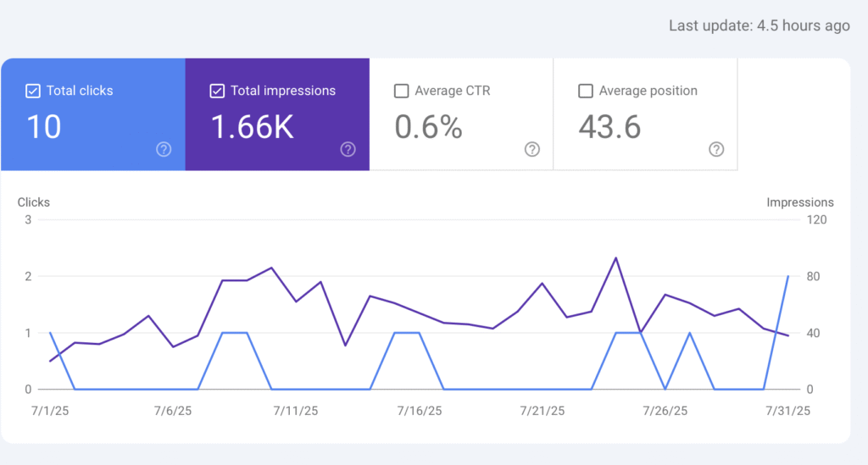868x465 pixels.
Task: Click the Last update timestamp text
Action: coord(759,25)
